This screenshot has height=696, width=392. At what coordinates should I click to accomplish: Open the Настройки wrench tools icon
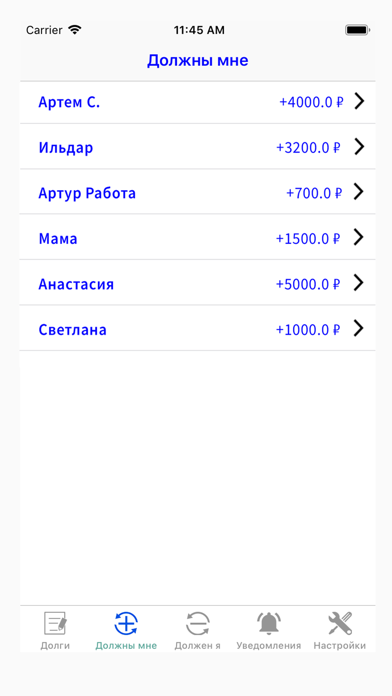pos(340,623)
